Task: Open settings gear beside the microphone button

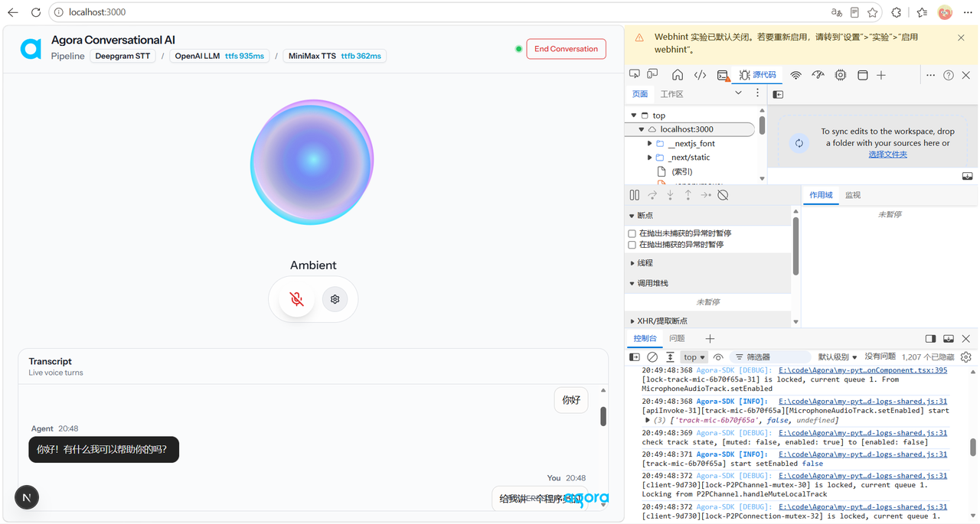Action: [x=335, y=299]
